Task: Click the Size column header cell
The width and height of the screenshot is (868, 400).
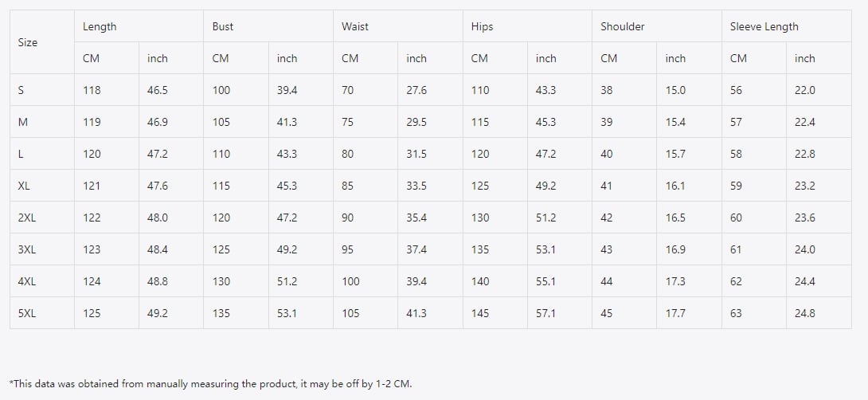Action: coord(42,42)
